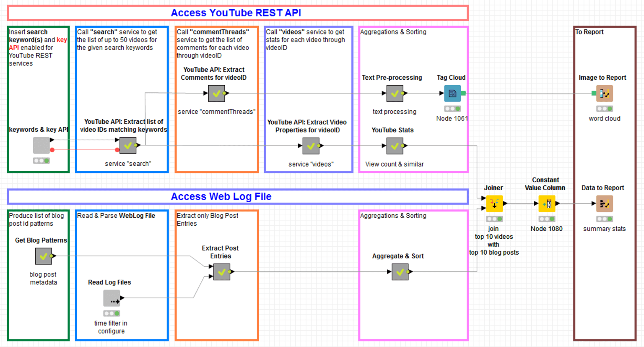Click the 'time filter in configure' label
Screen dimensions: 644x347
point(111,327)
